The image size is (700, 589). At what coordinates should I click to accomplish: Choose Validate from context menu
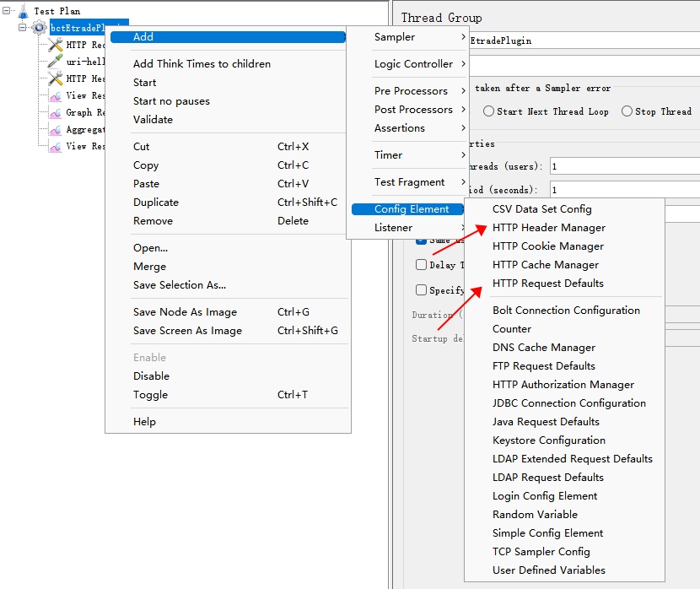tap(153, 120)
